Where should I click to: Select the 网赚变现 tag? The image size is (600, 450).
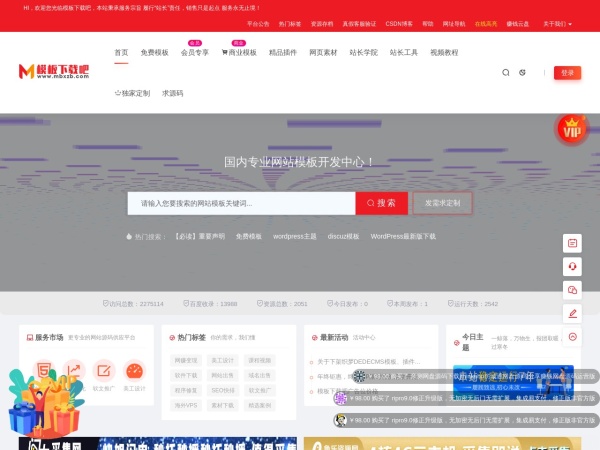(186, 360)
